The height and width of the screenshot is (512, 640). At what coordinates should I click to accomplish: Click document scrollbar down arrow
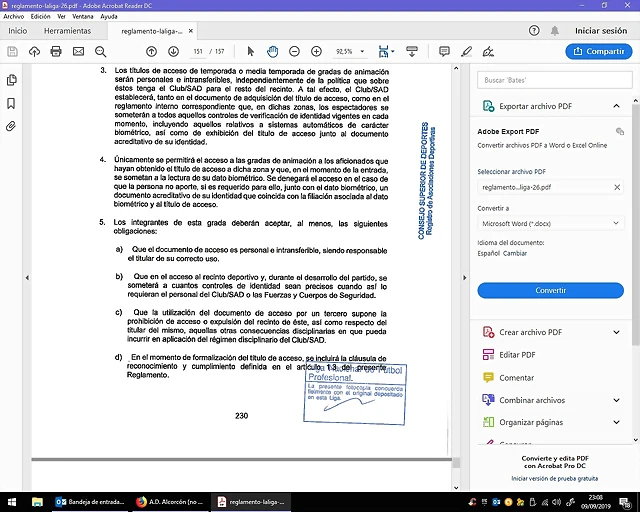point(456,488)
